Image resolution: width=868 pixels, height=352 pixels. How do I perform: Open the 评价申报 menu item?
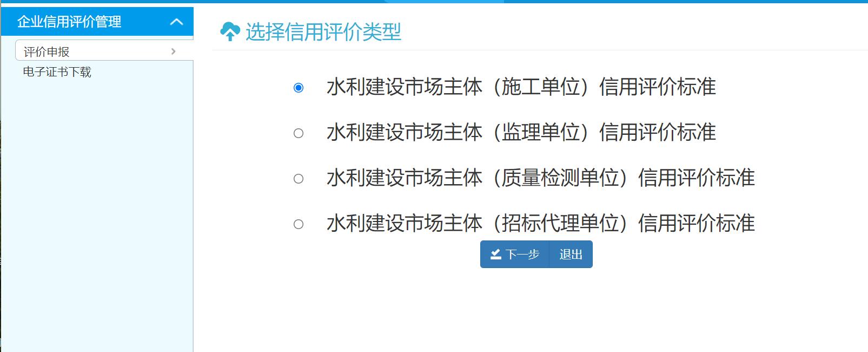47,52
